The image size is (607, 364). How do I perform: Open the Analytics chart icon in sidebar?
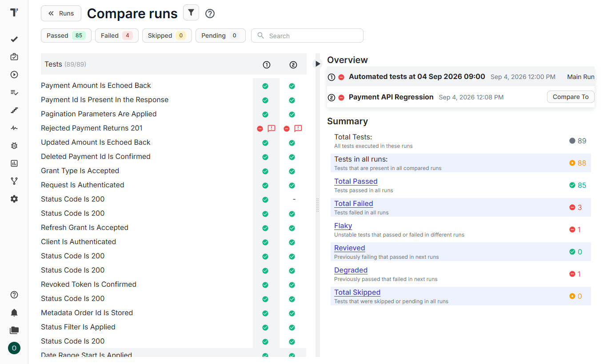[14, 163]
